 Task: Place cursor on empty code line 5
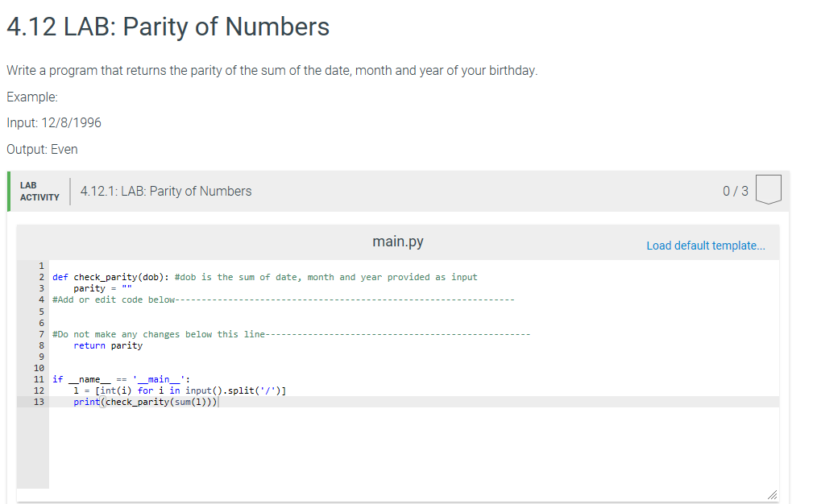coord(414,312)
